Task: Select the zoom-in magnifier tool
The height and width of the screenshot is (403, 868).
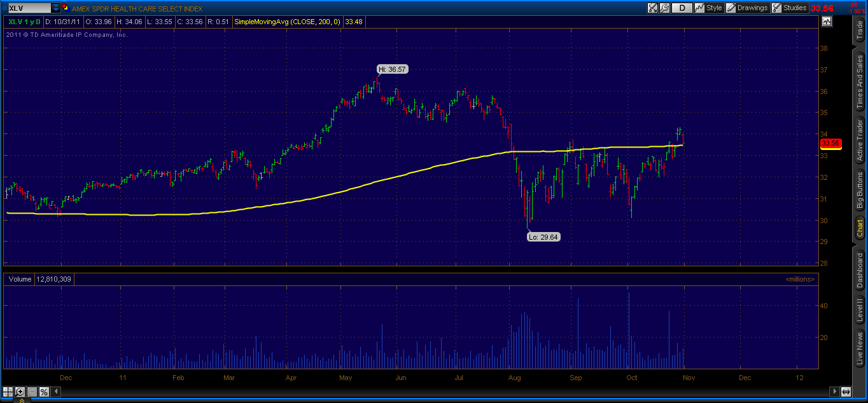Action: coord(20,392)
